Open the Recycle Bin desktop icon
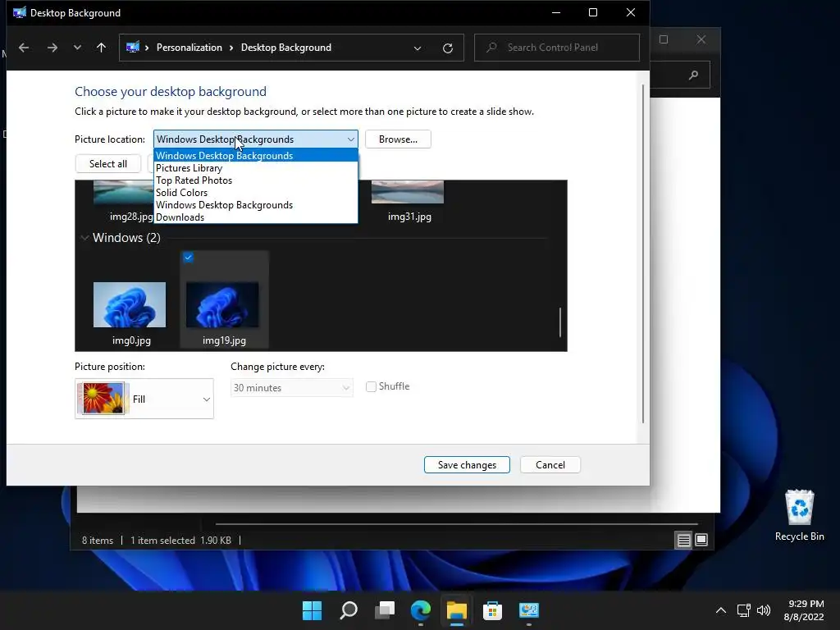The width and height of the screenshot is (840, 630). (799, 515)
